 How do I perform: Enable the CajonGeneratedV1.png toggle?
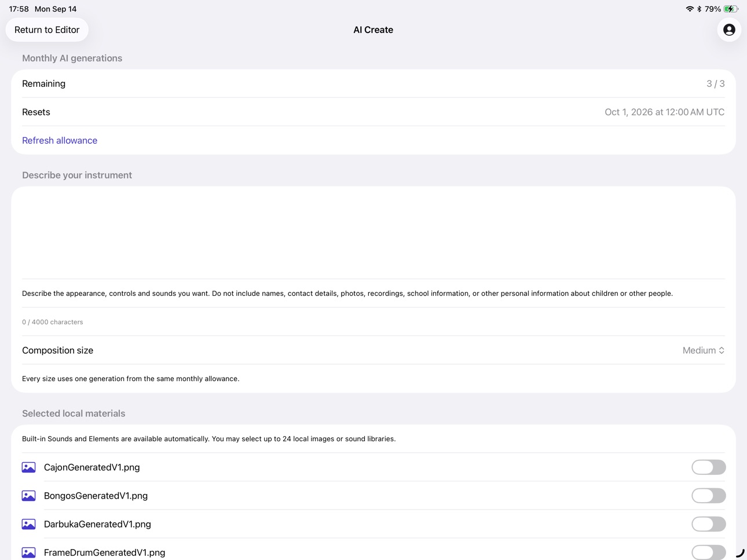(x=708, y=467)
